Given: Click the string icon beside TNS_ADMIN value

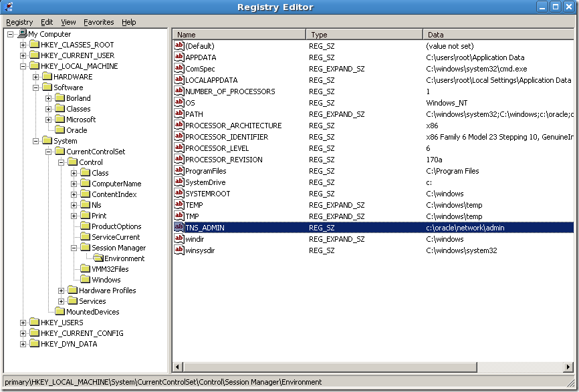Looking at the screenshot, I should 179,228.
